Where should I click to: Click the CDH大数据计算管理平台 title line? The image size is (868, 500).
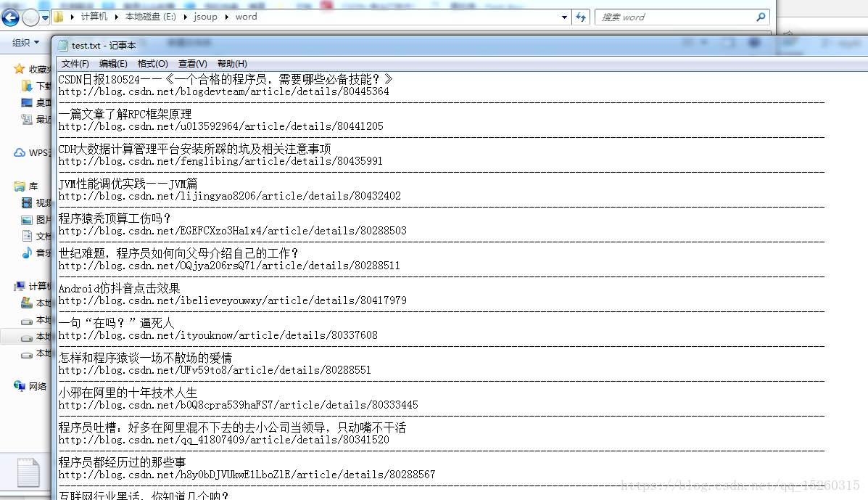195,149
